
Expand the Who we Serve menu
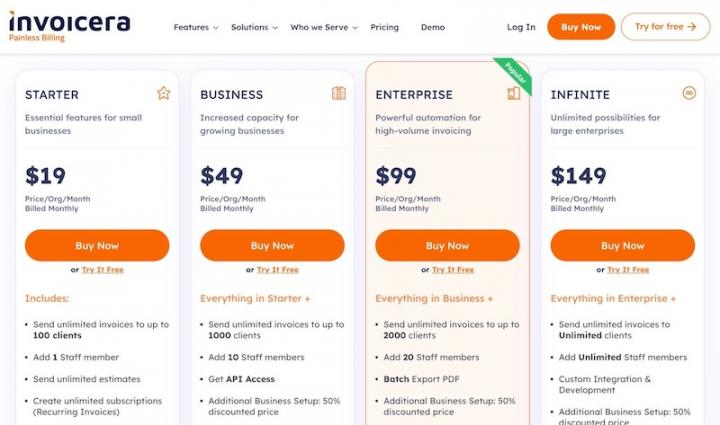click(x=324, y=27)
